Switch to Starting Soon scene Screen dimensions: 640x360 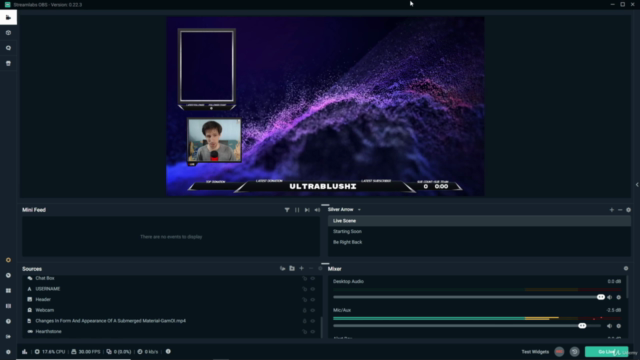point(479,231)
